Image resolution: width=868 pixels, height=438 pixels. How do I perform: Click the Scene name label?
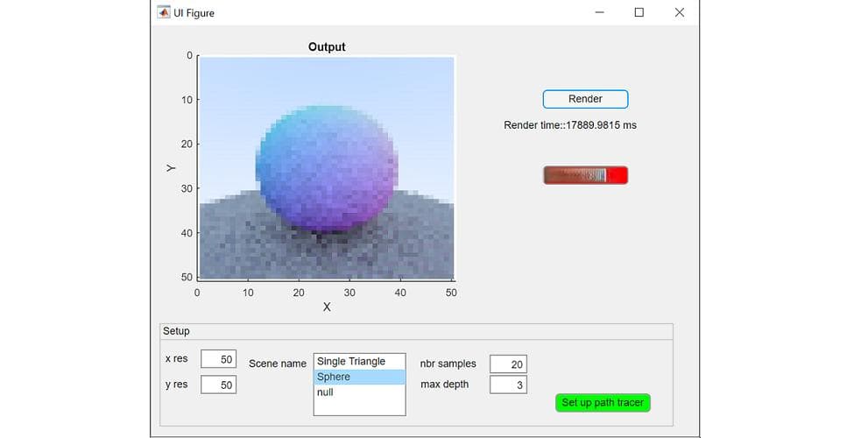point(278,364)
